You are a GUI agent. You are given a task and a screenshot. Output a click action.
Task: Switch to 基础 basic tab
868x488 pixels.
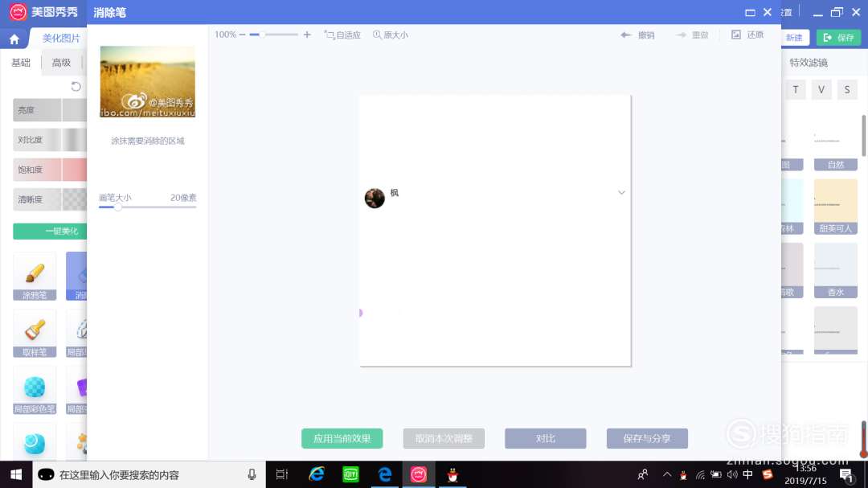pos(21,63)
